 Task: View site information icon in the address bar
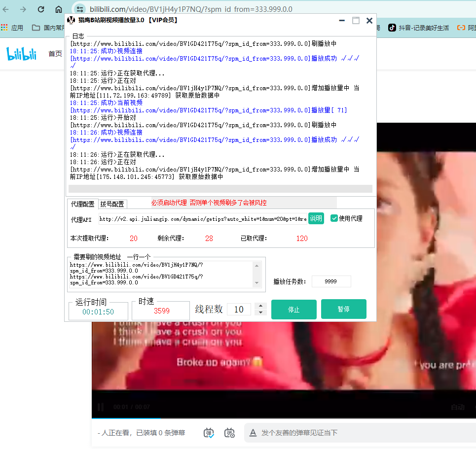(80, 9)
